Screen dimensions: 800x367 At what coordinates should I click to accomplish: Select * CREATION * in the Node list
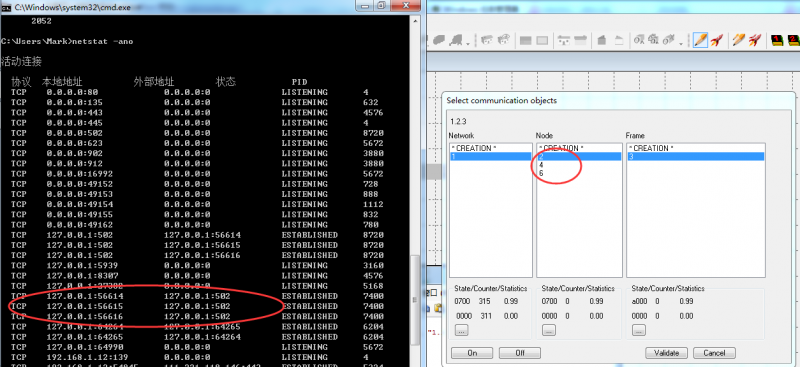(x=579, y=148)
